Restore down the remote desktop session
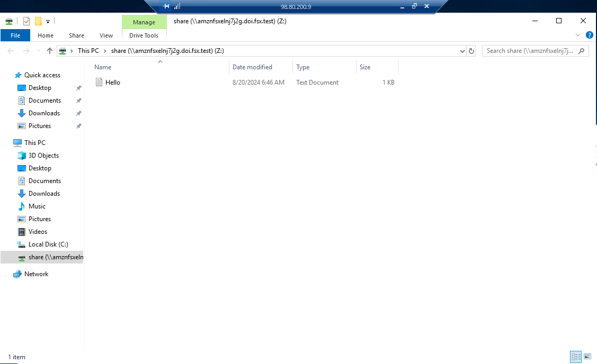Image resolution: width=597 pixels, height=364 pixels. coord(414,6)
